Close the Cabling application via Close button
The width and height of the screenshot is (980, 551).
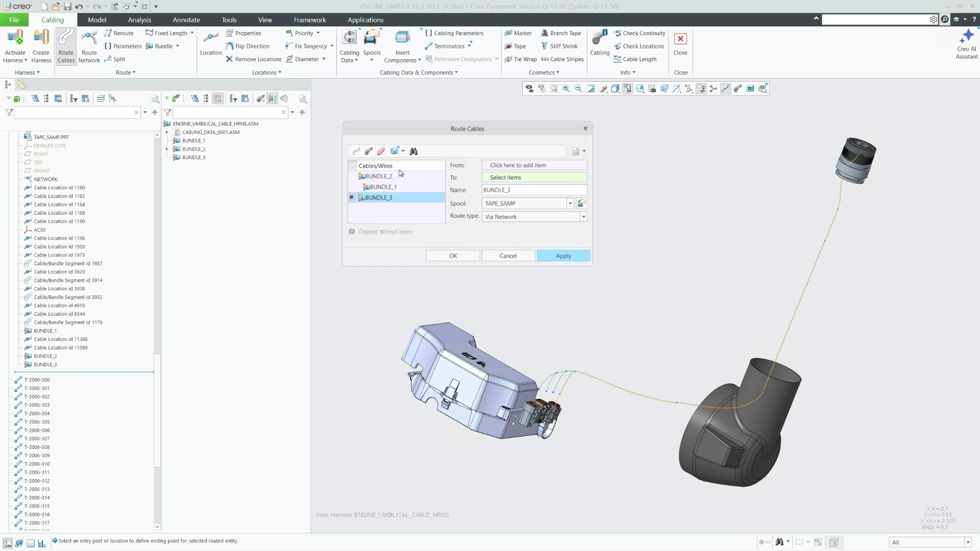[680, 43]
